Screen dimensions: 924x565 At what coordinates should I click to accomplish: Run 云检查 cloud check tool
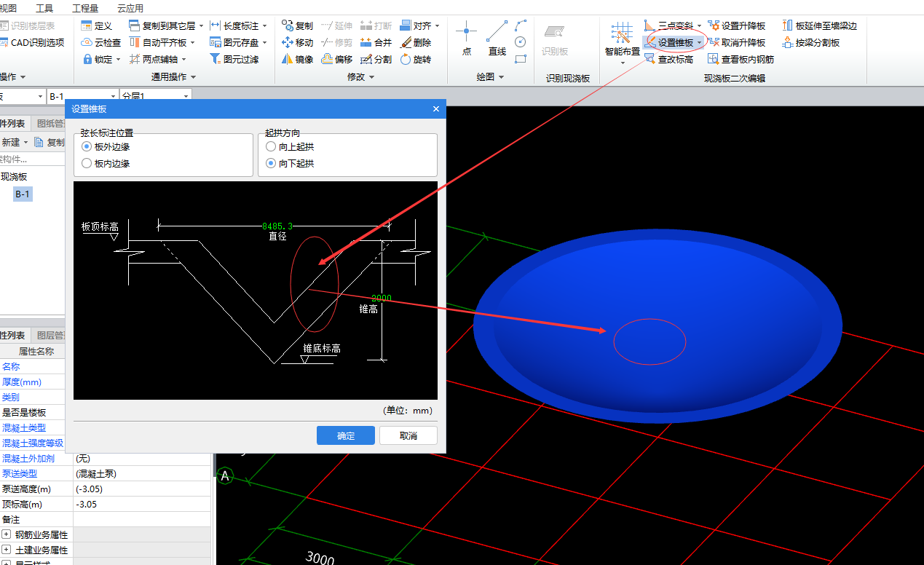(101, 42)
